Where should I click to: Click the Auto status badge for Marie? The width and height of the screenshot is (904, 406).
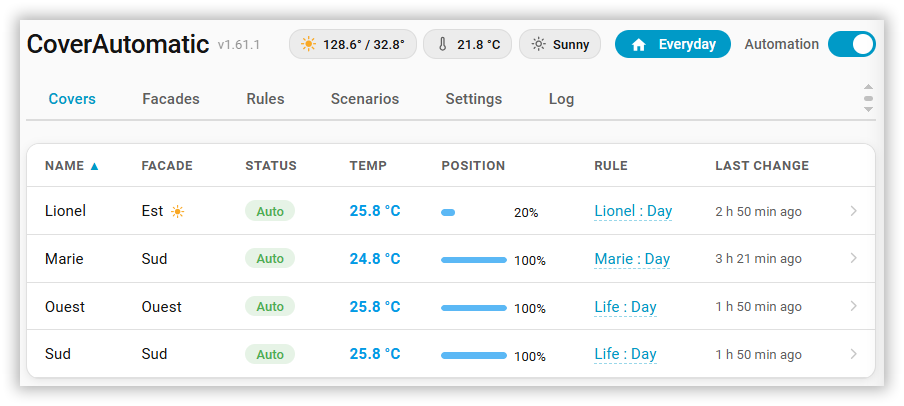click(x=270, y=258)
